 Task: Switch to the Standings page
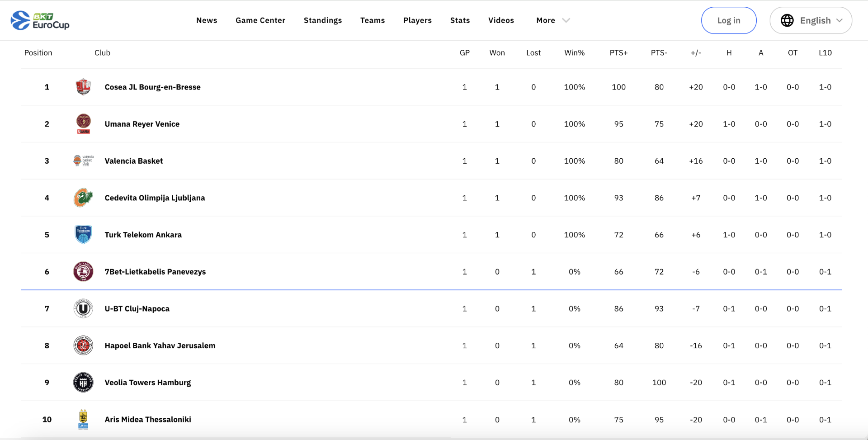click(323, 20)
